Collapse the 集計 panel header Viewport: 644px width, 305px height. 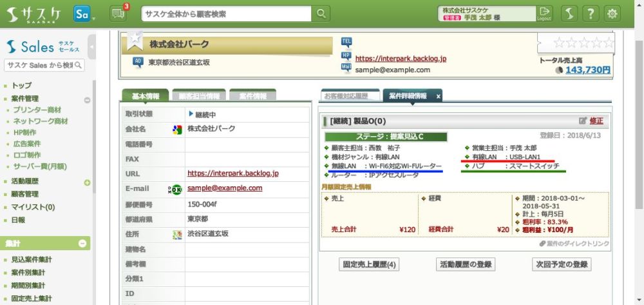pos(82,243)
